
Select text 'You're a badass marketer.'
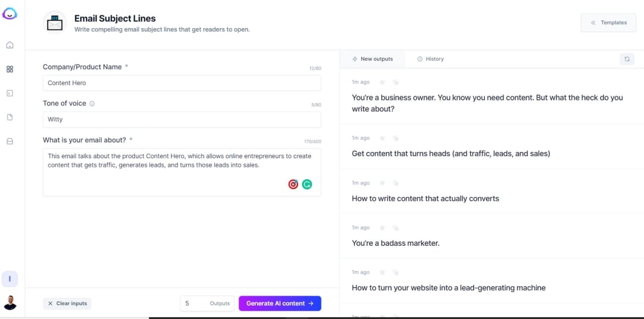(x=396, y=243)
